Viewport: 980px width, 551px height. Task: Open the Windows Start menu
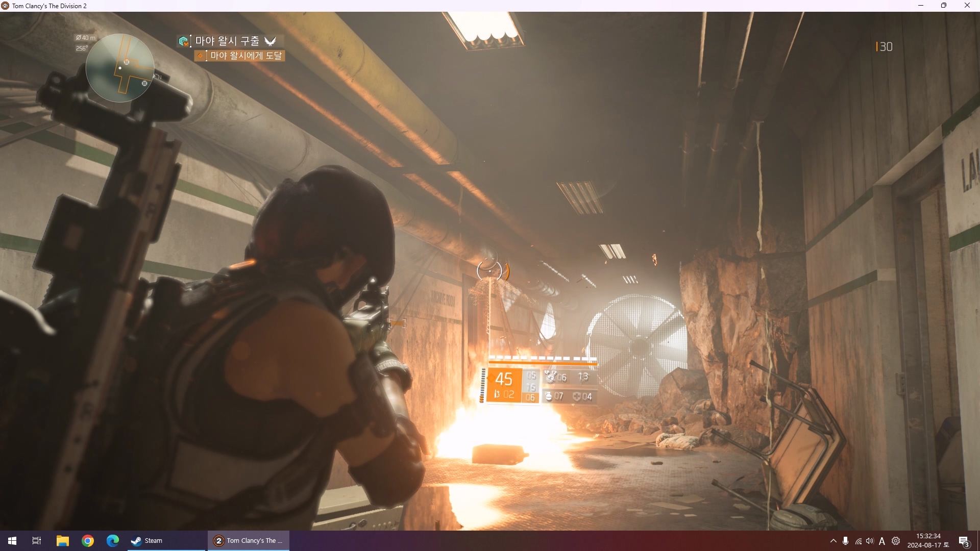pyautogui.click(x=12, y=541)
